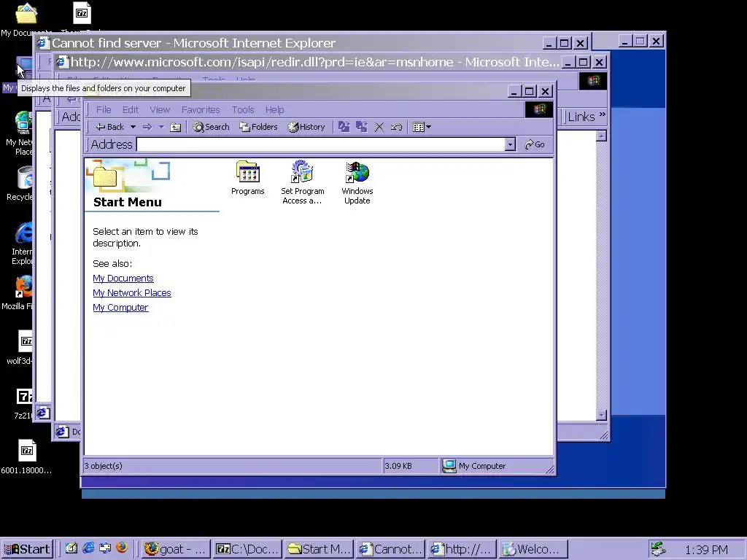The height and width of the screenshot is (560, 747).
Task: Launch Firefox from quick launch
Action: pos(122,548)
